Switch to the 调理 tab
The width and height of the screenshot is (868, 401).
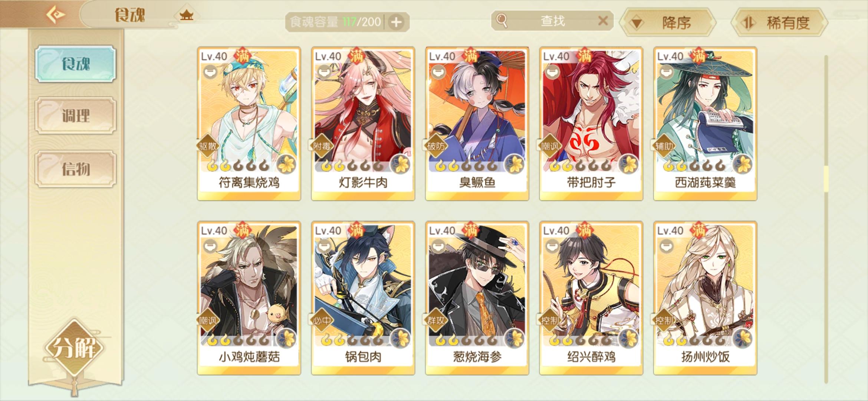(x=76, y=115)
